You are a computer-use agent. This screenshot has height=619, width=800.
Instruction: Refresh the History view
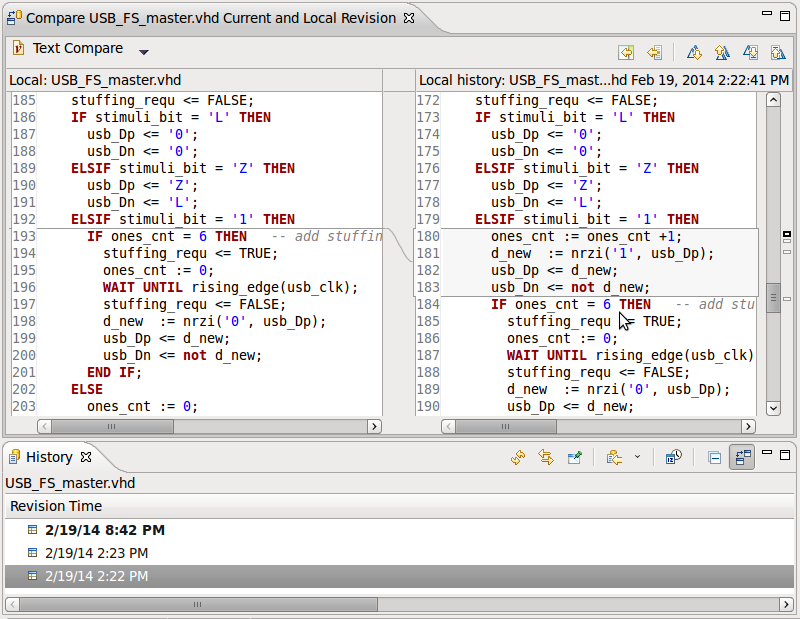pyautogui.click(x=518, y=457)
